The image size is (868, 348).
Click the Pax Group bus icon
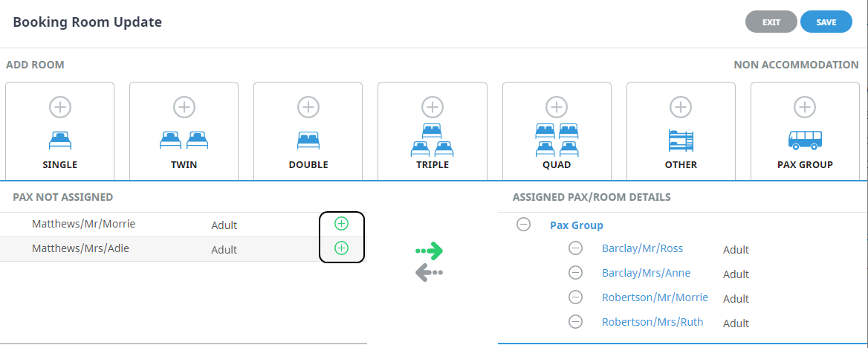[x=805, y=140]
